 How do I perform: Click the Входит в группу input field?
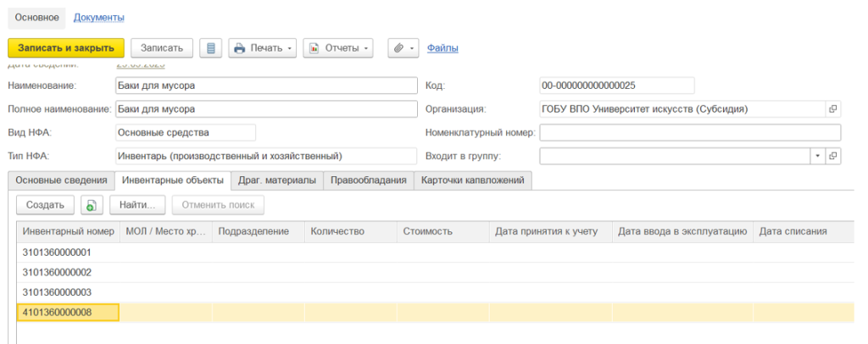click(675, 157)
